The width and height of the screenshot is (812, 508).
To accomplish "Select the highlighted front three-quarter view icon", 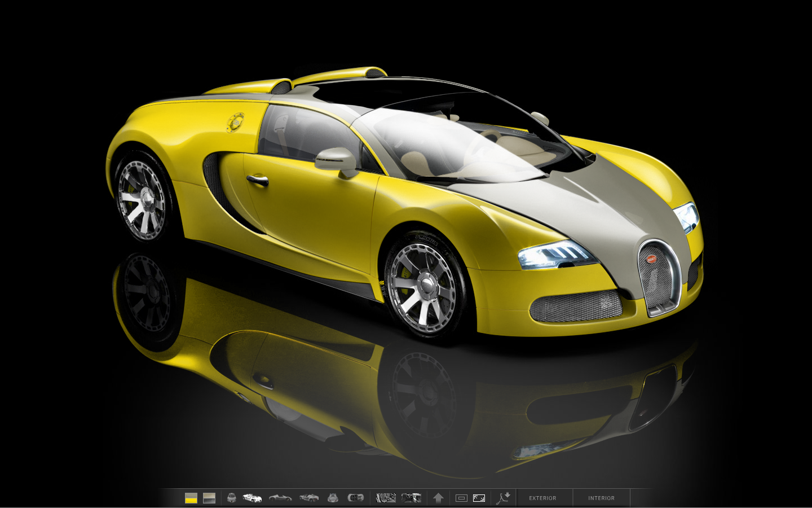I will pyautogui.click(x=252, y=498).
